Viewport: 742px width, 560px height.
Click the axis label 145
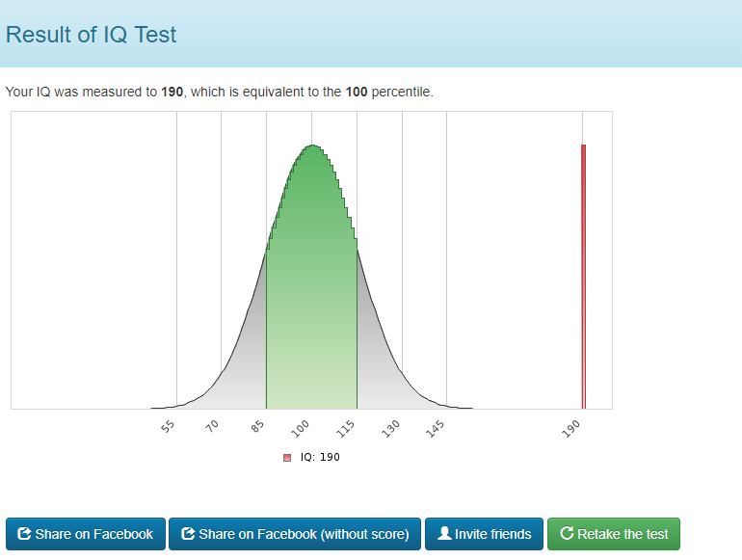435,428
